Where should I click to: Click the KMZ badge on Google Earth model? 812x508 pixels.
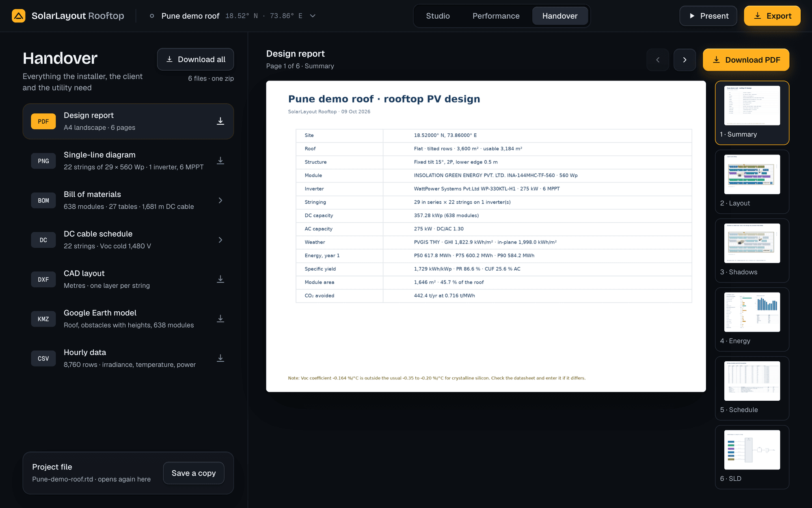tap(43, 319)
